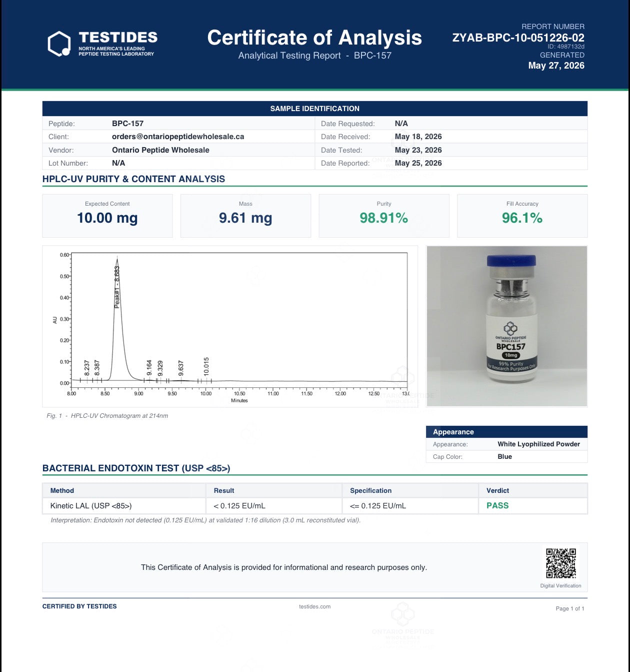Screen dimensions: 630x672
Task: Select the client email orders@ontariopeptidewholesale.ca
Action: [x=178, y=137]
